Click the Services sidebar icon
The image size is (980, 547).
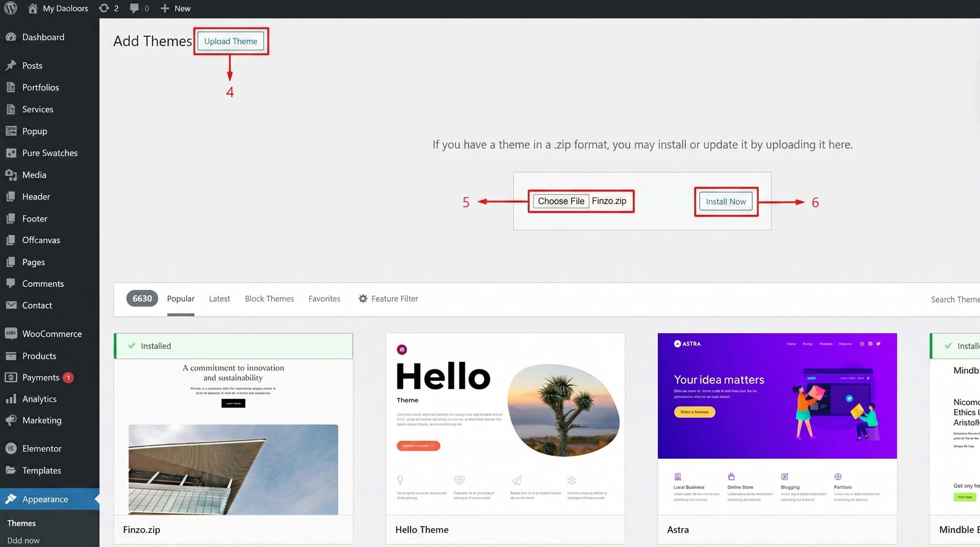pos(10,109)
